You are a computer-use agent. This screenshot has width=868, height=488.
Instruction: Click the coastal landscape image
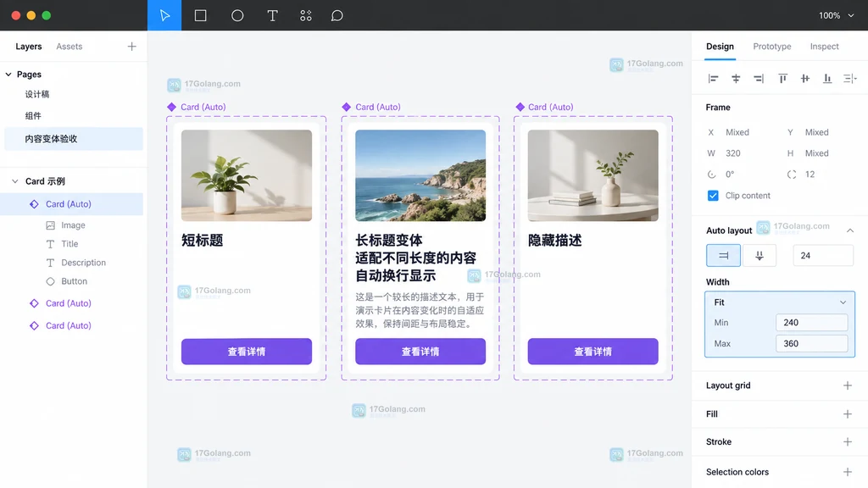coord(420,175)
